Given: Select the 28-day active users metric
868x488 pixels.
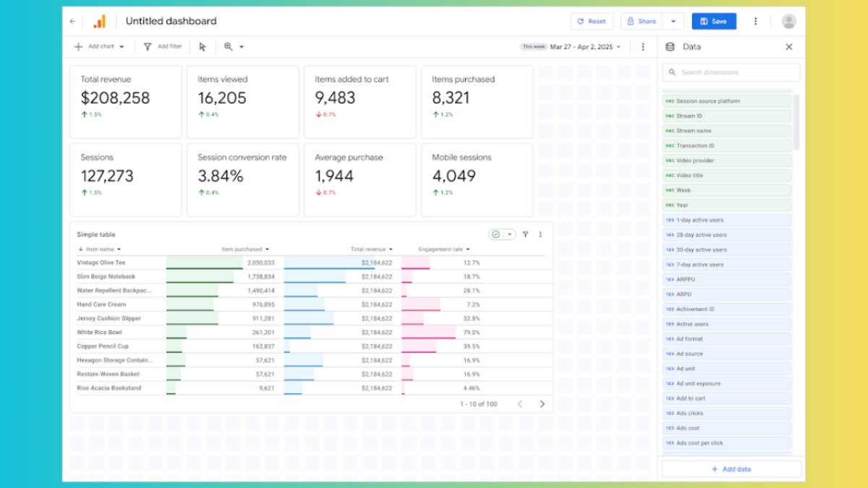Looking at the screenshot, I should 727,235.
